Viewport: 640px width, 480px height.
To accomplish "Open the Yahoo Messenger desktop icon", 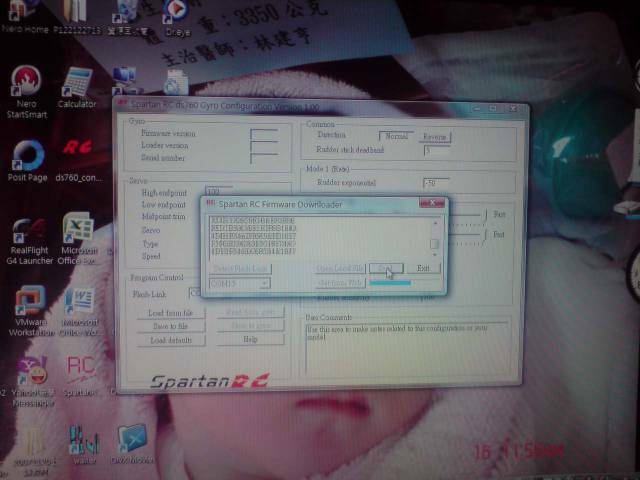I will (33, 380).
